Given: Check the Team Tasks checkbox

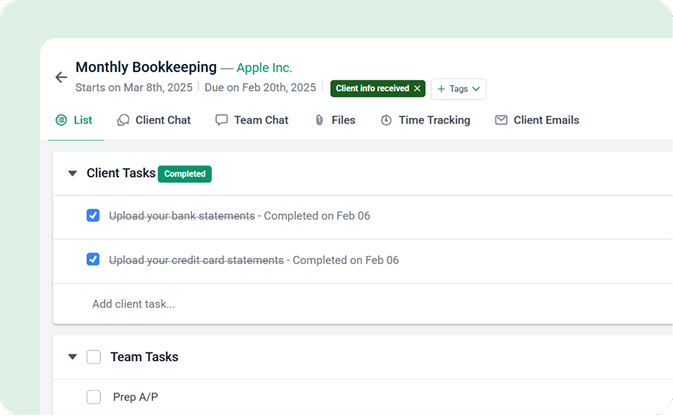Looking at the screenshot, I should click(94, 357).
